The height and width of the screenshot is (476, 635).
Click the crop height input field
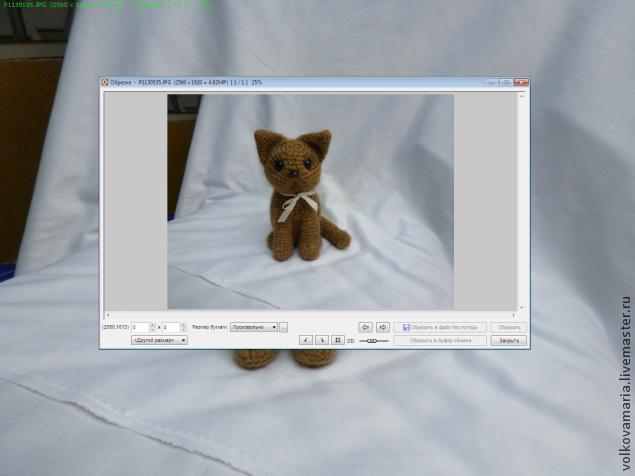(170, 327)
